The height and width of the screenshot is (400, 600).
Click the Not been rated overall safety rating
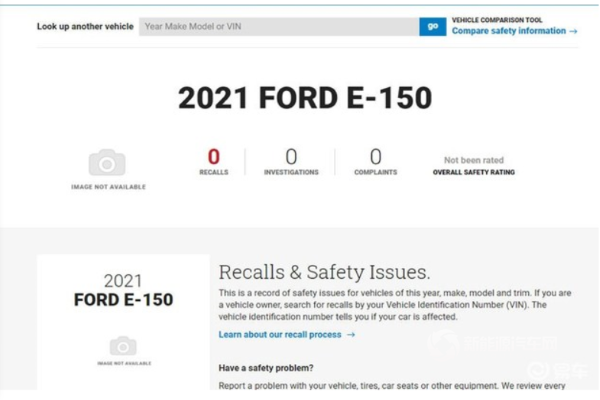coord(473,160)
